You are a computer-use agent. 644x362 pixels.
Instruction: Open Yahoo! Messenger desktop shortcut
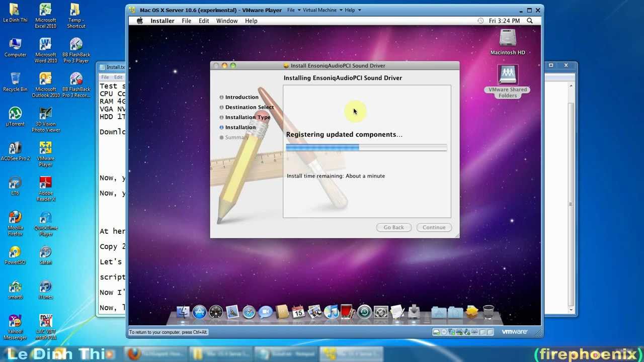tap(15, 327)
